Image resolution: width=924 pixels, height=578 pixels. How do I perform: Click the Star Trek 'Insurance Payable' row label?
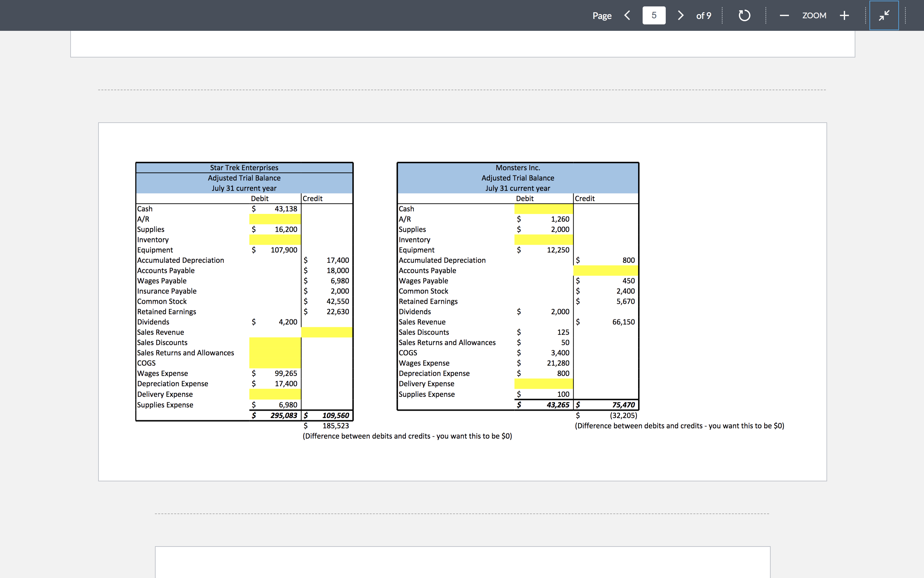167,291
